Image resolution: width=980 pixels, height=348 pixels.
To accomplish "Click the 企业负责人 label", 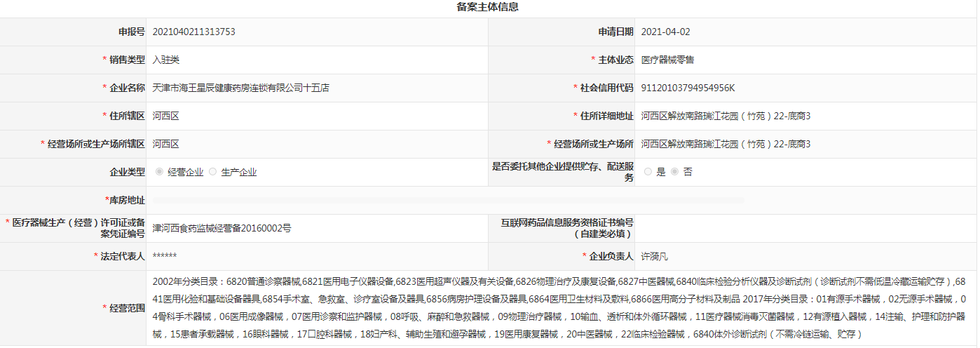I will tap(611, 257).
